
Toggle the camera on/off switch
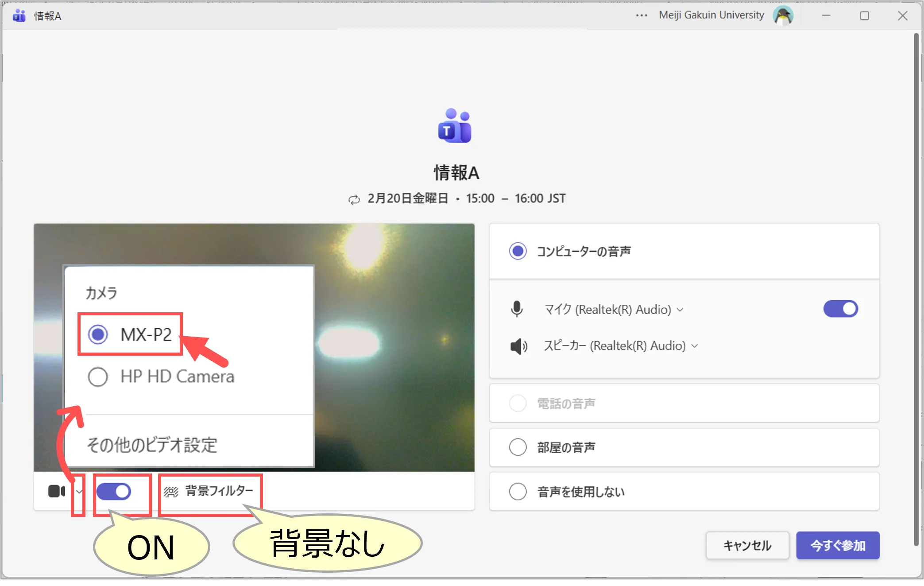tap(114, 491)
